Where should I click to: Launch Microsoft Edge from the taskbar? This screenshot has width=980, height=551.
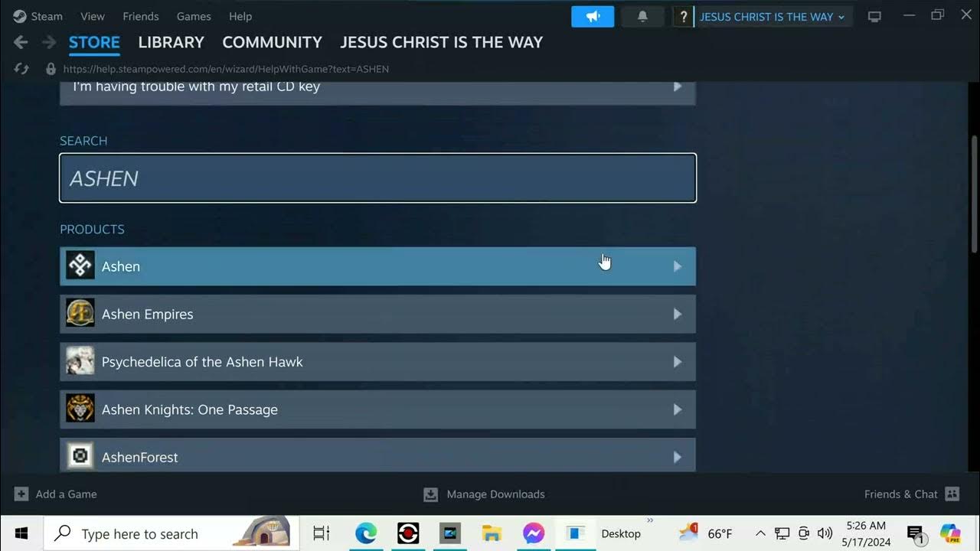pyautogui.click(x=366, y=533)
